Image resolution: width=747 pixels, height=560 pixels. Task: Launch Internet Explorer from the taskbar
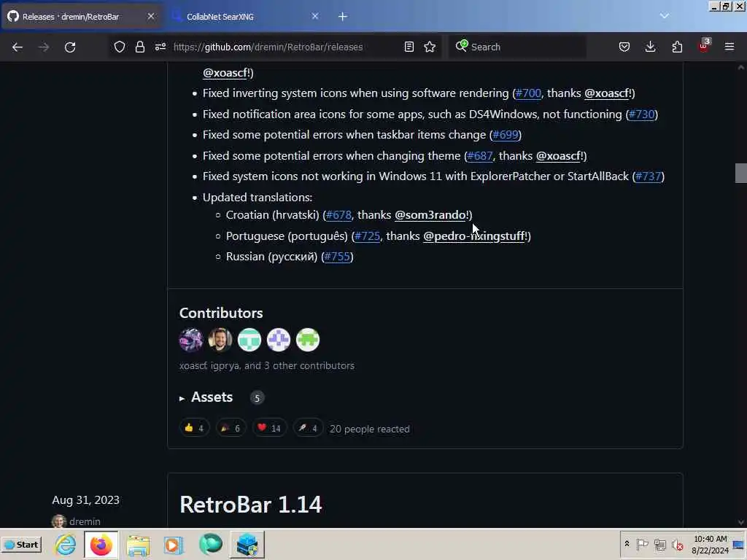[x=65, y=544]
